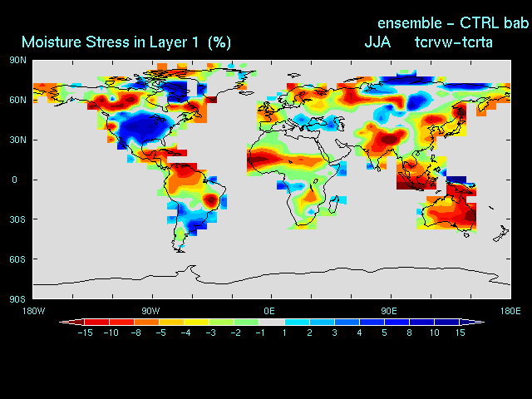
Task: Click the '-8' colorbar value
Action: click(136, 332)
